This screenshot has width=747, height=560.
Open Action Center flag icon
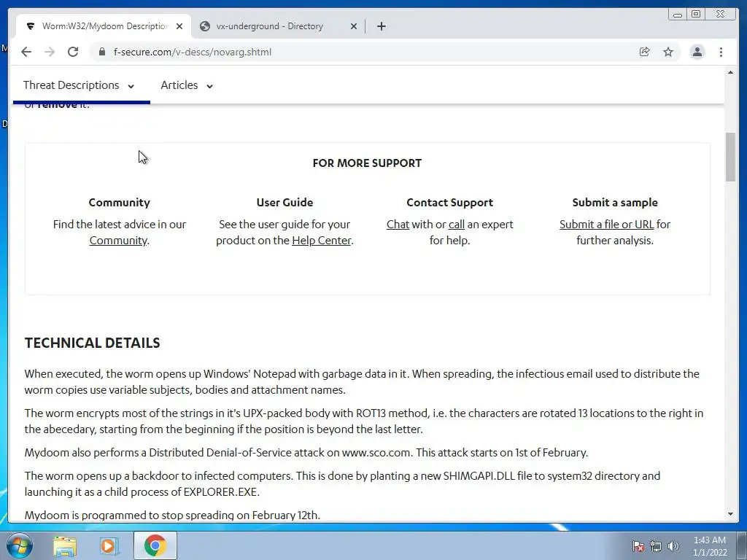pos(638,547)
